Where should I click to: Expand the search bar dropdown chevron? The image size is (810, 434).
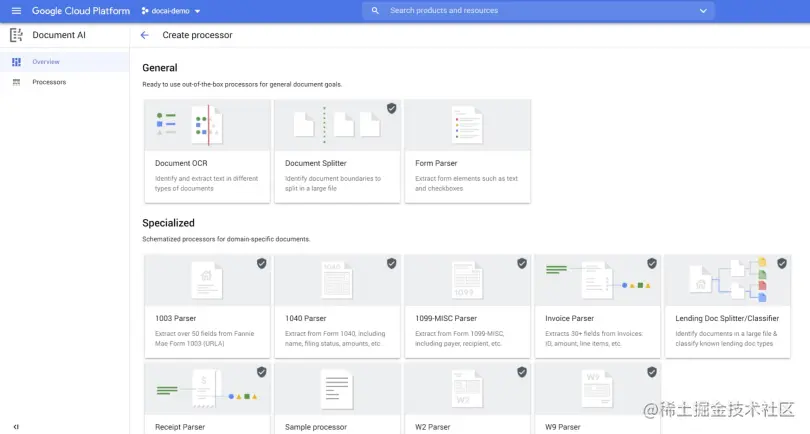[703, 11]
